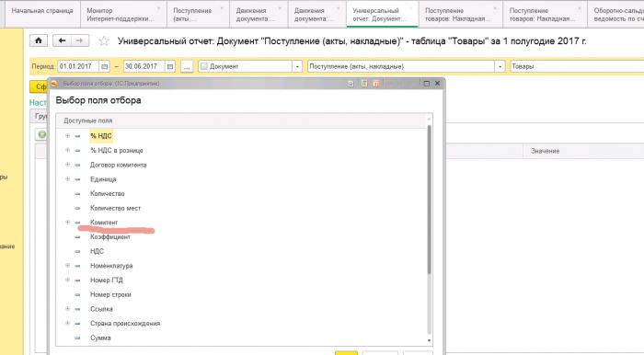Click field icon beside Номер строки
The image size is (644, 355).
(x=77, y=294)
